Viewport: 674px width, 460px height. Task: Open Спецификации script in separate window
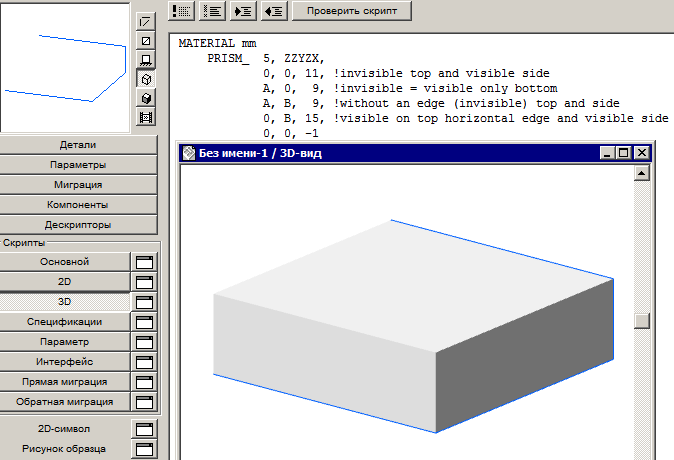point(144,322)
